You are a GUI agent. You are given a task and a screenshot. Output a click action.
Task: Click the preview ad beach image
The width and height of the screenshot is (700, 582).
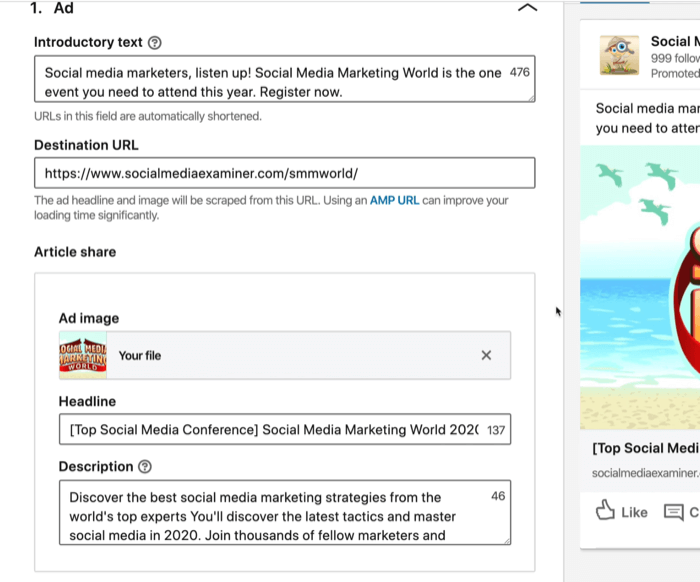[x=640, y=287]
